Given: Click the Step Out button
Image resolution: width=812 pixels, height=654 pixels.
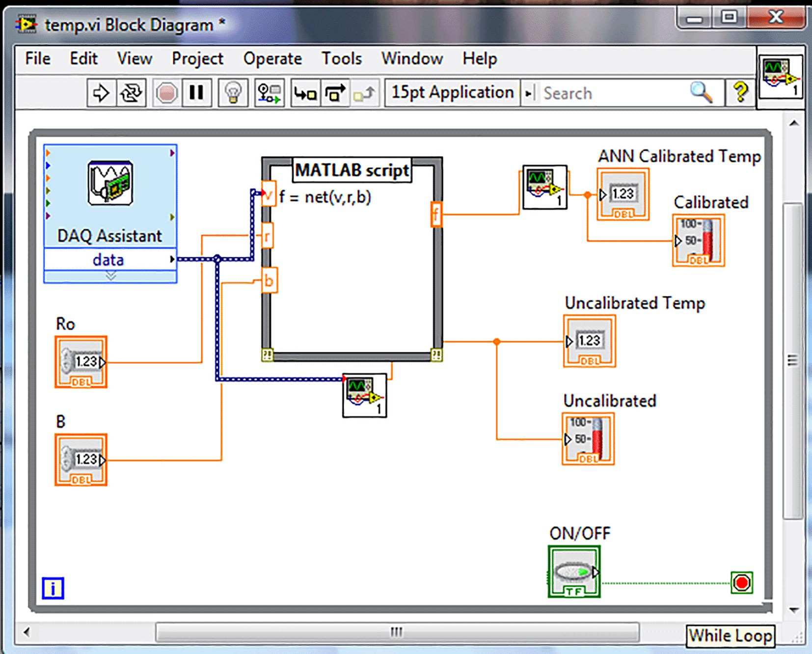Looking at the screenshot, I should coord(365,93).
